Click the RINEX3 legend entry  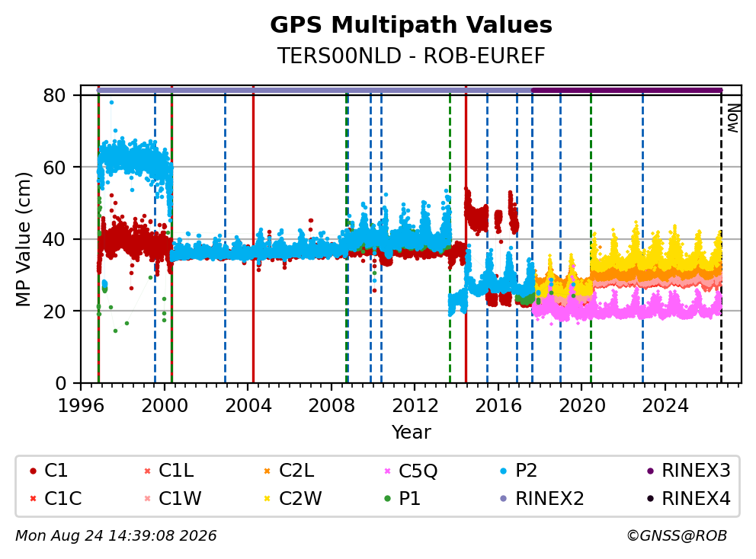(x=688, y=471)
